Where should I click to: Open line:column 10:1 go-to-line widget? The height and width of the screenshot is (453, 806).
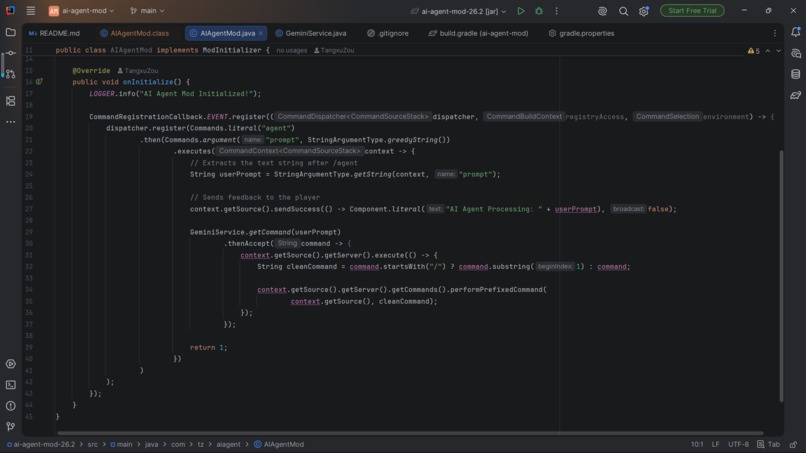click(x=697, y=444)
